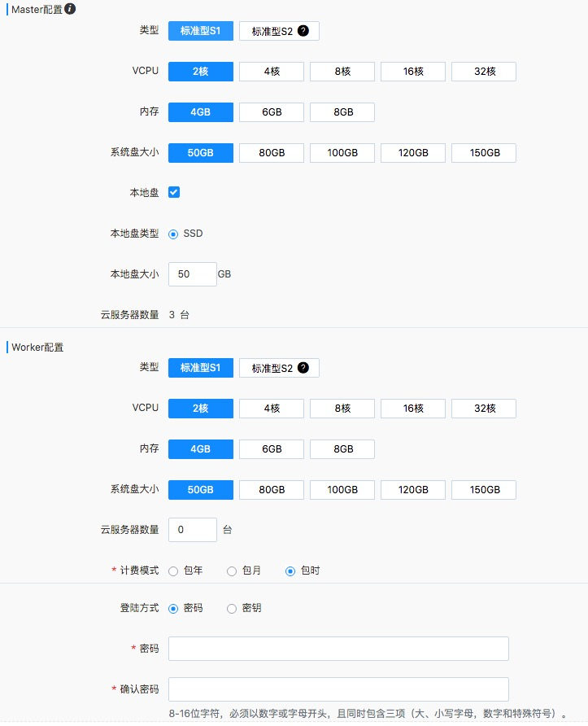Pick 120GB system disk for Worker
This screenshot has width=588, height=726.
[x=413, y=490]
